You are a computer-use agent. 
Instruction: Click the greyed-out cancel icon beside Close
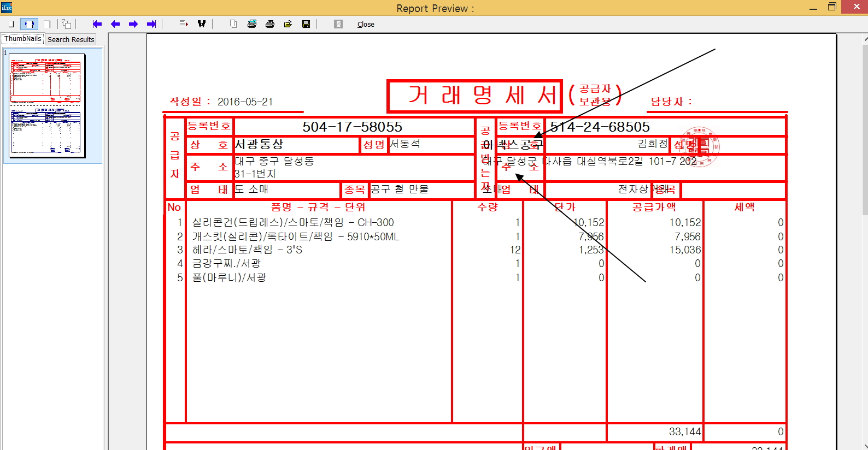click(x=338, y=24)
